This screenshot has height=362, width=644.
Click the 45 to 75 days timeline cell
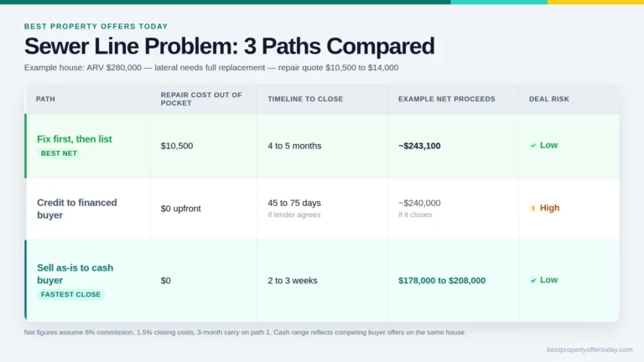[x=294, y=203]
